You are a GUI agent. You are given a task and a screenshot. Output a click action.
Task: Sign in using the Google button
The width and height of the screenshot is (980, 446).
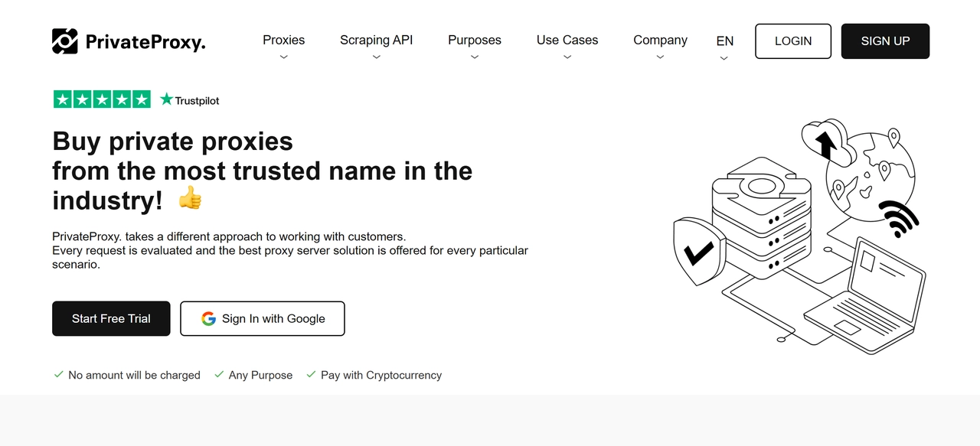click(x=262, y=318)
